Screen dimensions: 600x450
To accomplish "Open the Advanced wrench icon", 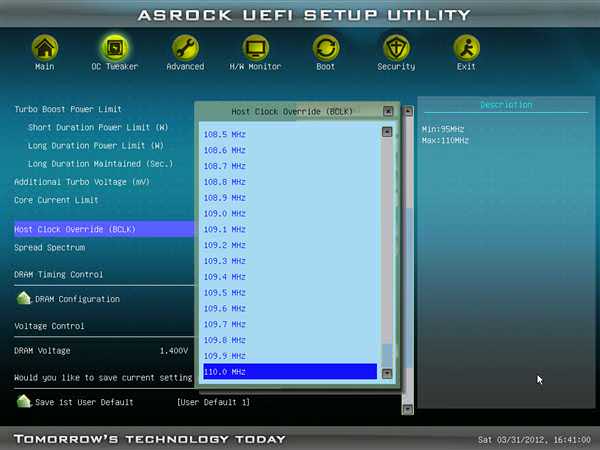I will point(185,48).
